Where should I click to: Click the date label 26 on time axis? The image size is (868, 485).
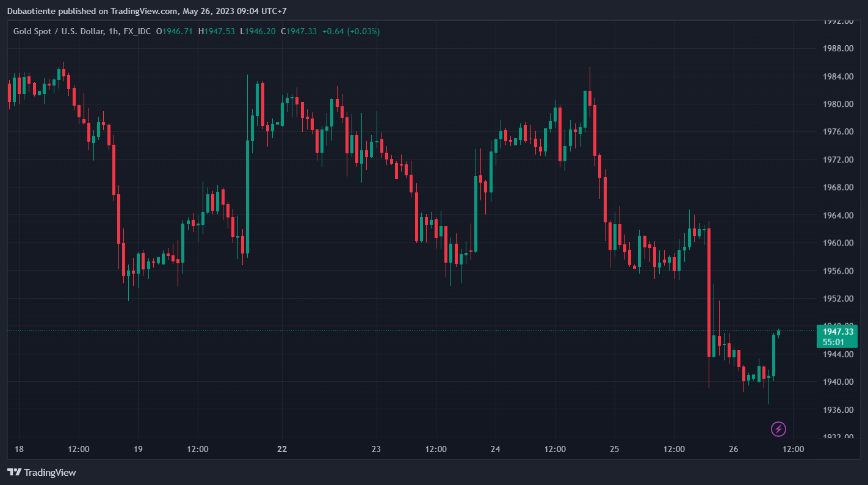coord(733,449)
